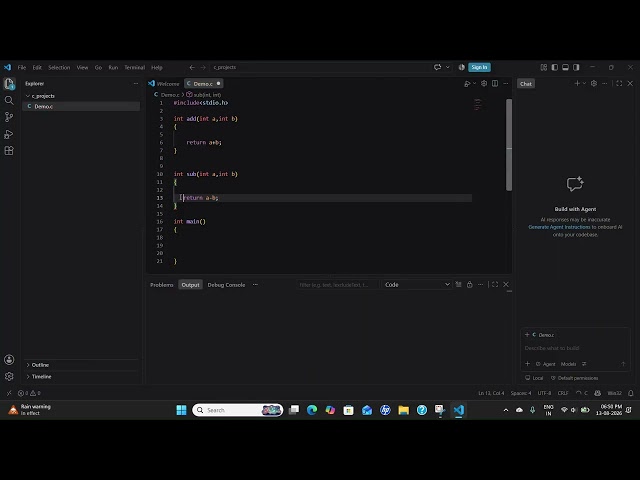Click Explorer more actions ellipsis

point(136,83)
